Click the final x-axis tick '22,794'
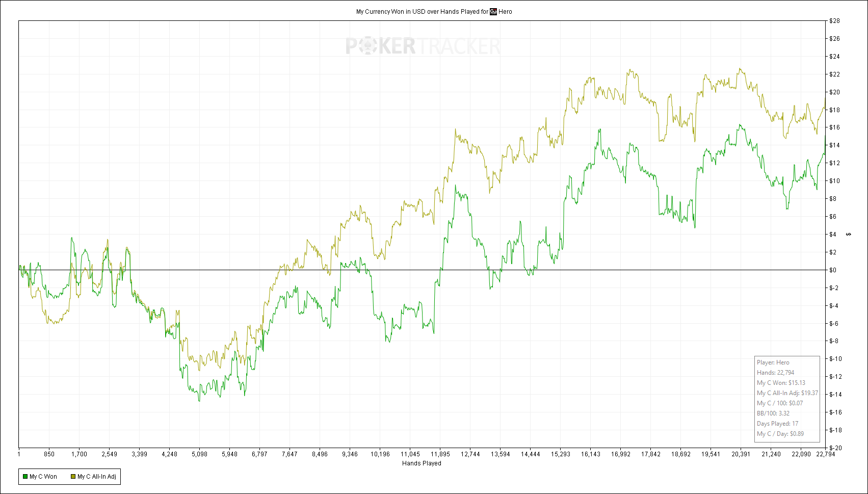The width and height of the screenshot is (868, 494). pyautogui.click(x=826, y=454)
